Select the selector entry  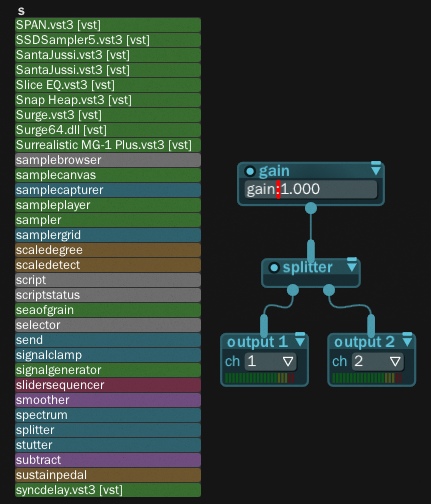pos(108,325)
